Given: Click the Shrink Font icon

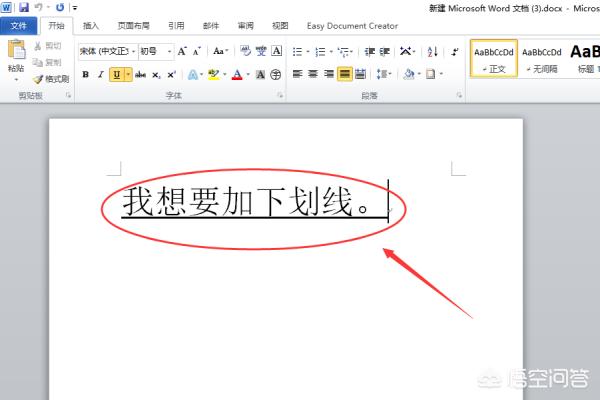Looking at the screenshot, I should coord(197,51).
